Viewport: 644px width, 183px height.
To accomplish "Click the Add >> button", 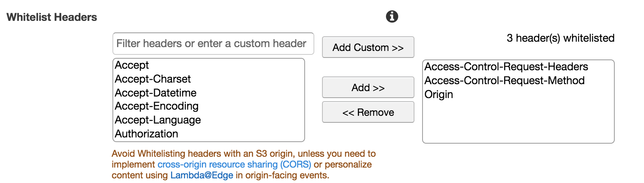I will pyautogui.click(x=368, y=87).
